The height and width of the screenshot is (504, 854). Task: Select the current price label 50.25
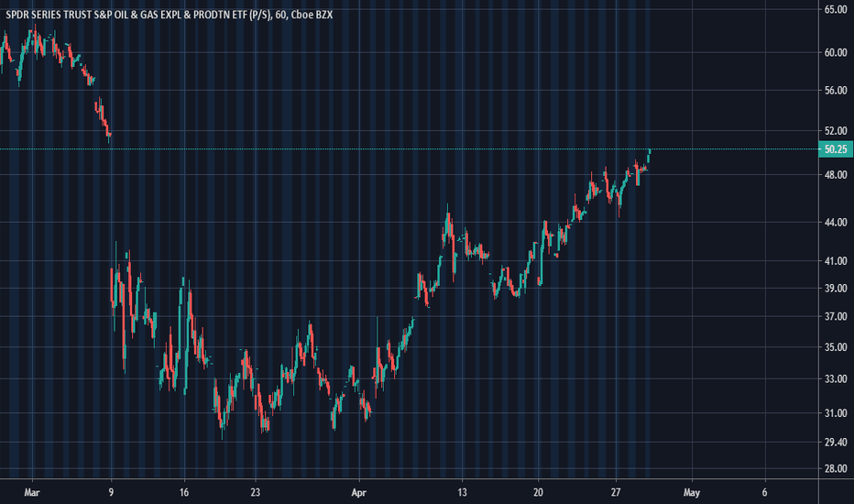pos(836,149)
